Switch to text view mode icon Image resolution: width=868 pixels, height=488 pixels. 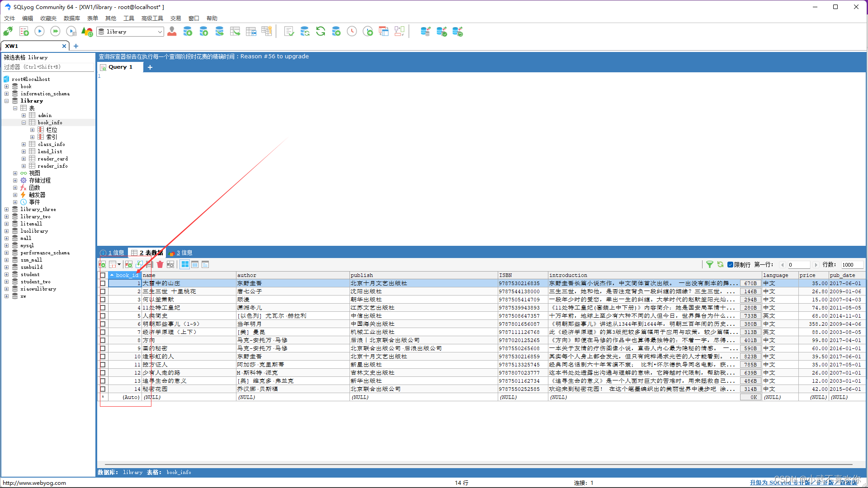[205, 265]
